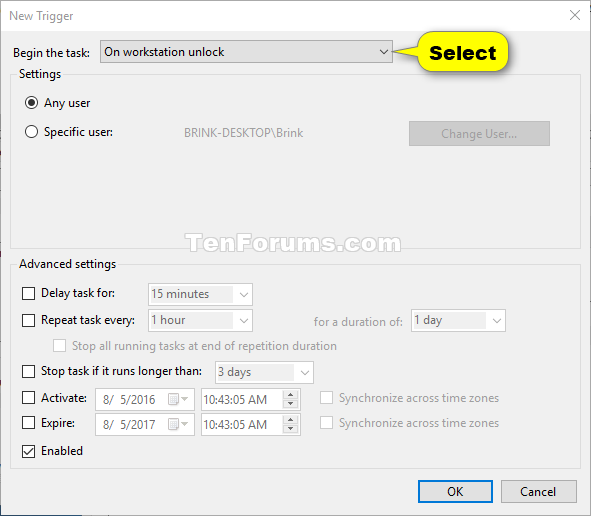The height and width of the screenshot is (516, 591).
Task: Increase Expire time with up spinner arrow
Action: [x=290, y=420]
